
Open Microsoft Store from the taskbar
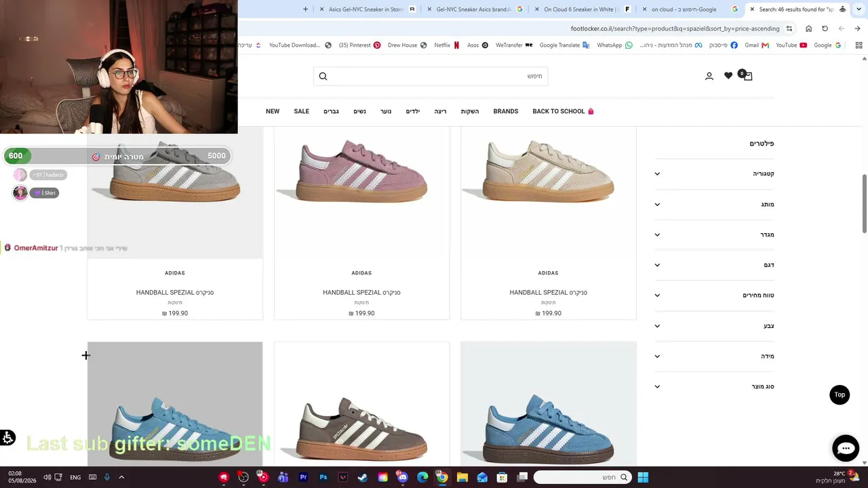click(x=502, y=477)
